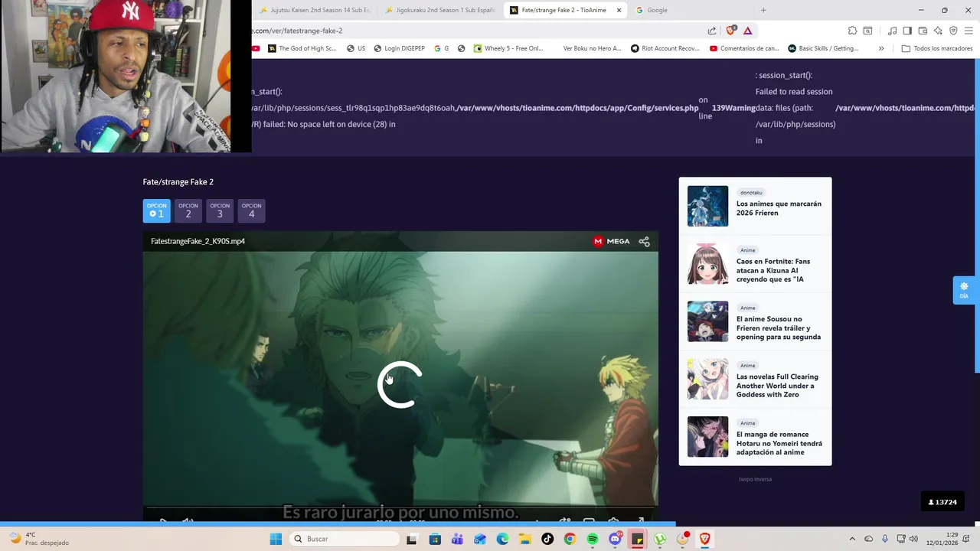Open article Las novelas Full Clearing Another World
The image size is (980, 551).
(777, 386)
